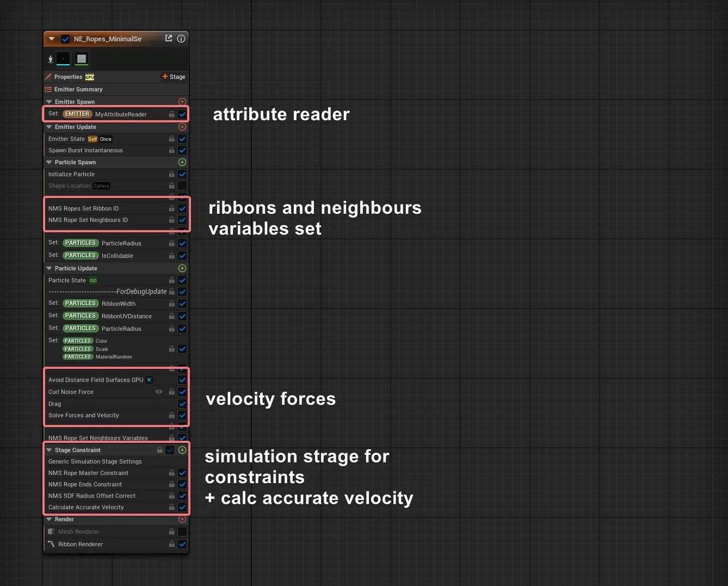Disable the Drag module checkbox

point(182,404)
